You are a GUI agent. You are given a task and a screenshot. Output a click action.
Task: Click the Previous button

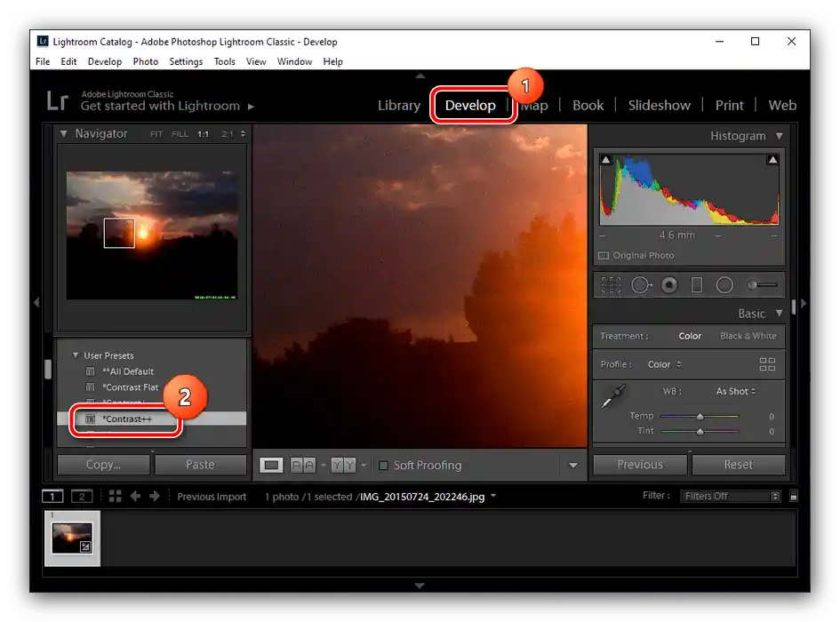[x=640, y=465]
